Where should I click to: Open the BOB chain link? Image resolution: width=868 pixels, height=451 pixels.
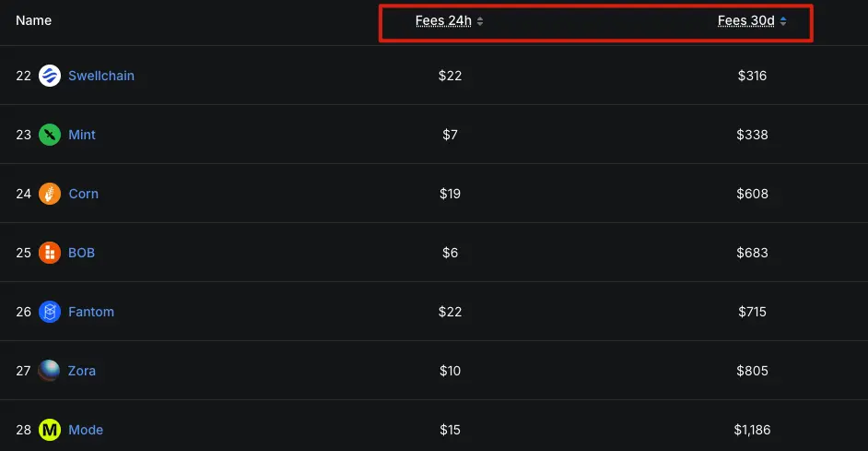(x=81, y=253)
